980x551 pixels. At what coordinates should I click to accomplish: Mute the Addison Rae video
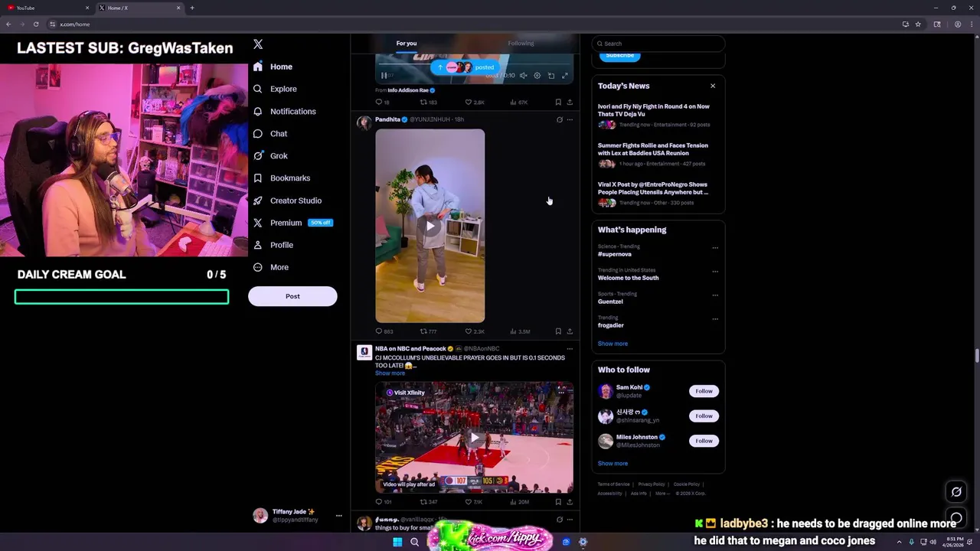(x=524, y=76)
